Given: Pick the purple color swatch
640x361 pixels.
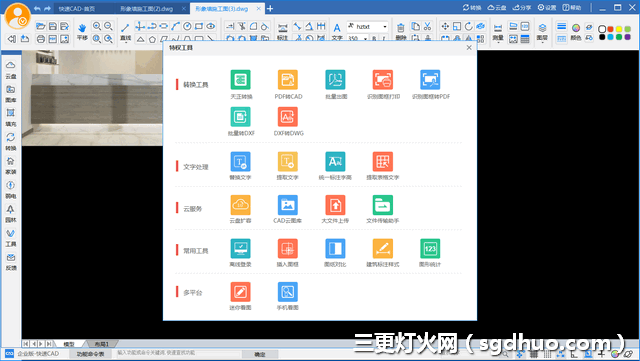Looking at the screenshot, I should click(628, 37).
